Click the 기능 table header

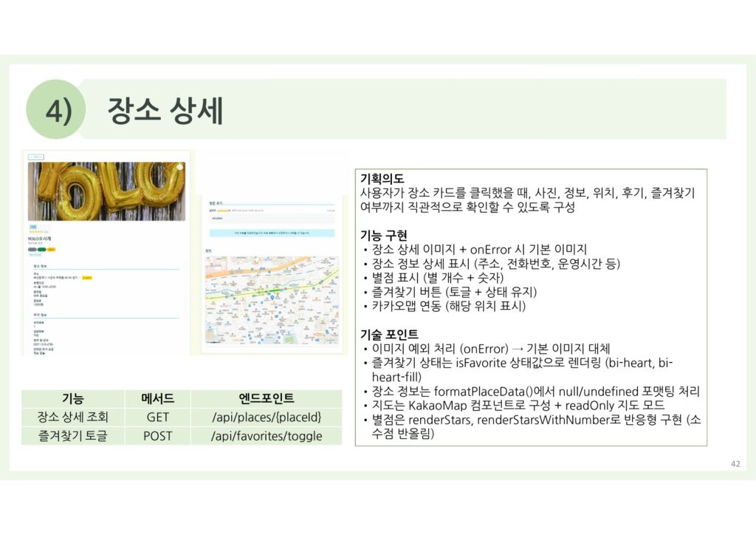click(73, 398)
